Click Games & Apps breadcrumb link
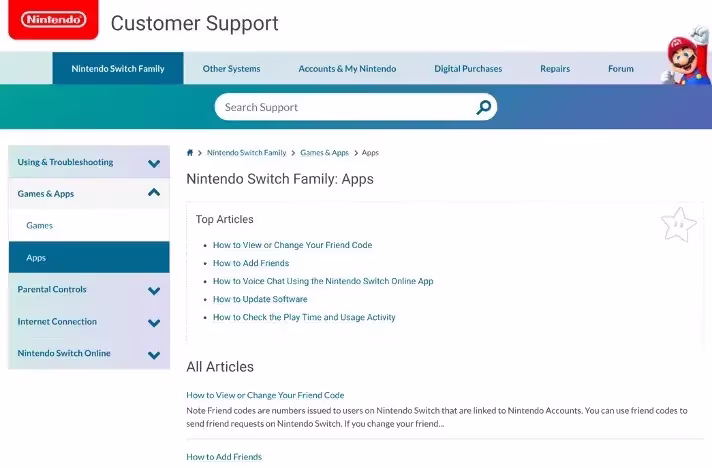 point(324,153)
